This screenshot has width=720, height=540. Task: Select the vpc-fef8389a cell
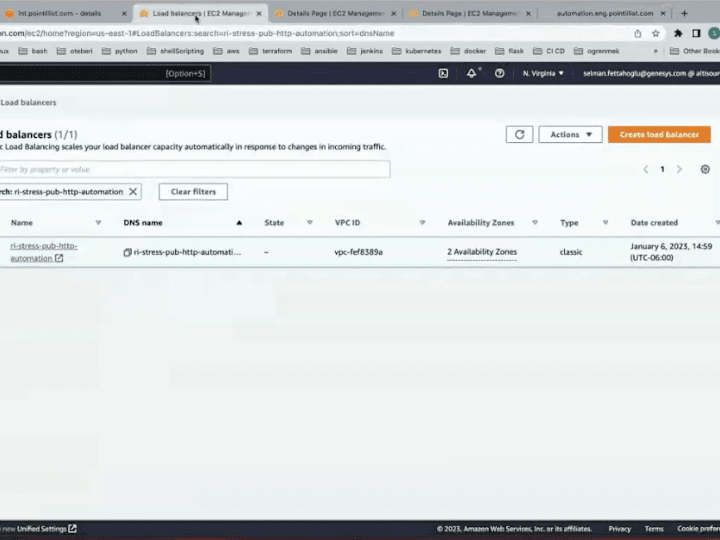(x=359, y=252)
